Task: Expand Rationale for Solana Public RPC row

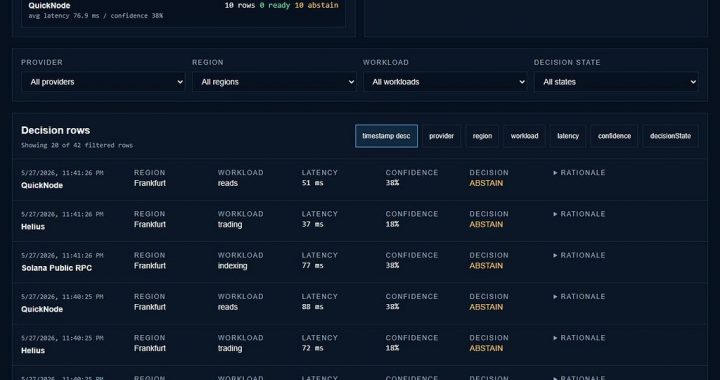Action: tap(579, 255)
